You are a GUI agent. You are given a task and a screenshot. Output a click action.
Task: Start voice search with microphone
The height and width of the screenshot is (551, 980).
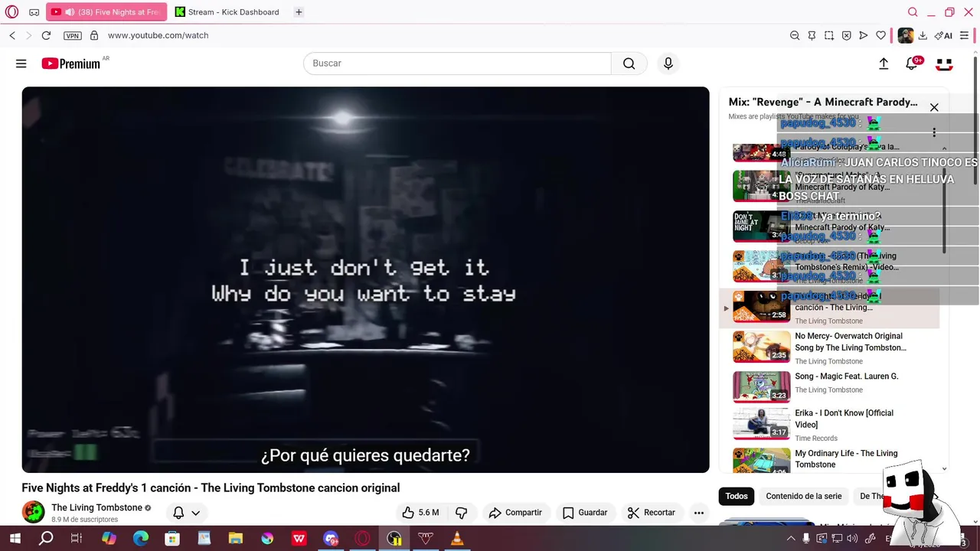(x=668, y=64)
